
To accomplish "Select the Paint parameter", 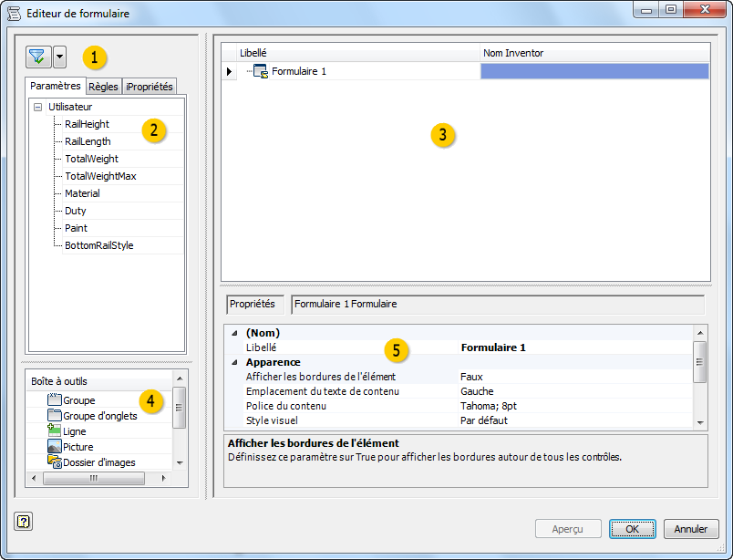I will click(x=76, y=228).
